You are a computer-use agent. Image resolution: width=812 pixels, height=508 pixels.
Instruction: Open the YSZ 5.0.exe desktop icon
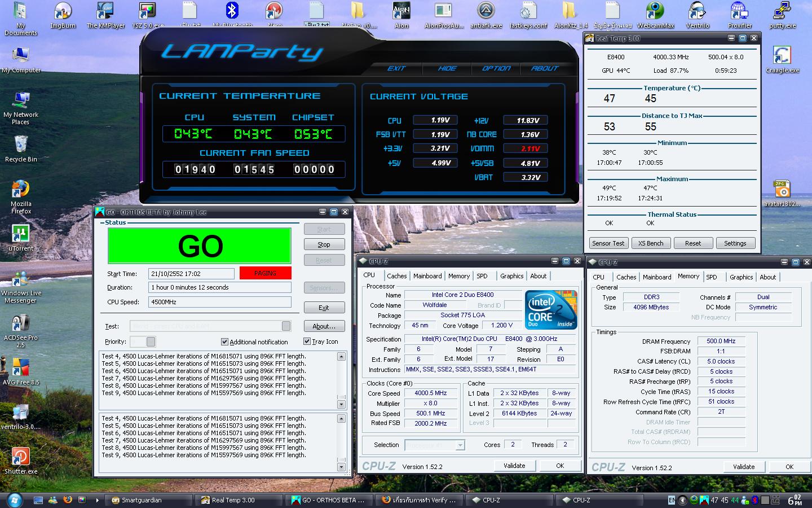[x=148, y=15]
